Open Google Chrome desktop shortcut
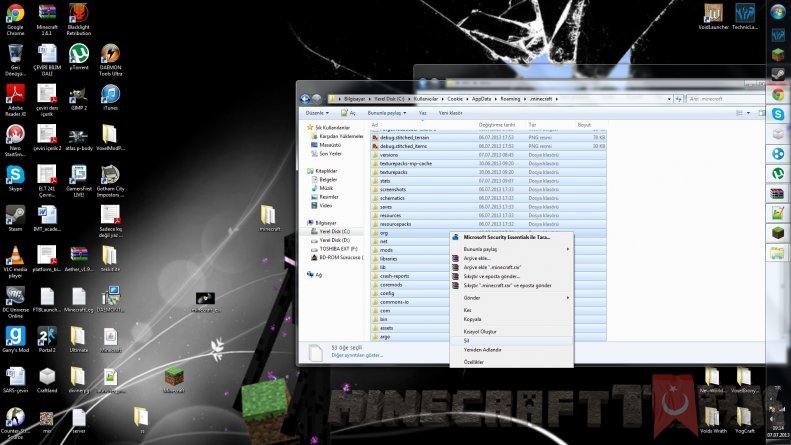 (15, 19)
